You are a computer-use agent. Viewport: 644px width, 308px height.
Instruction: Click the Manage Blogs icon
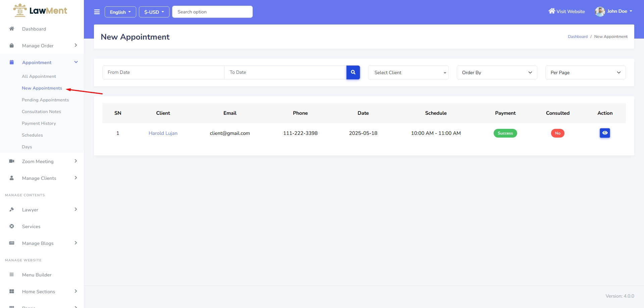(x=12, y=243)
